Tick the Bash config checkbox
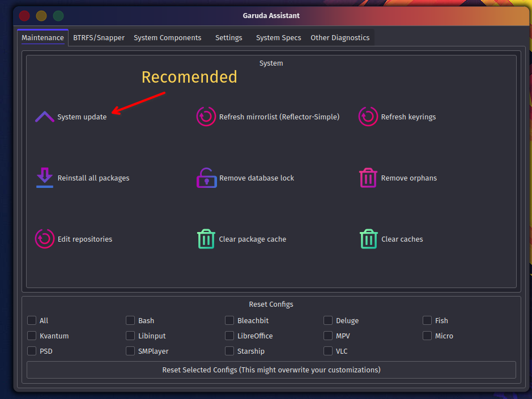The height and width of the screenshot is (399, 532). click(x=130, y=320)
